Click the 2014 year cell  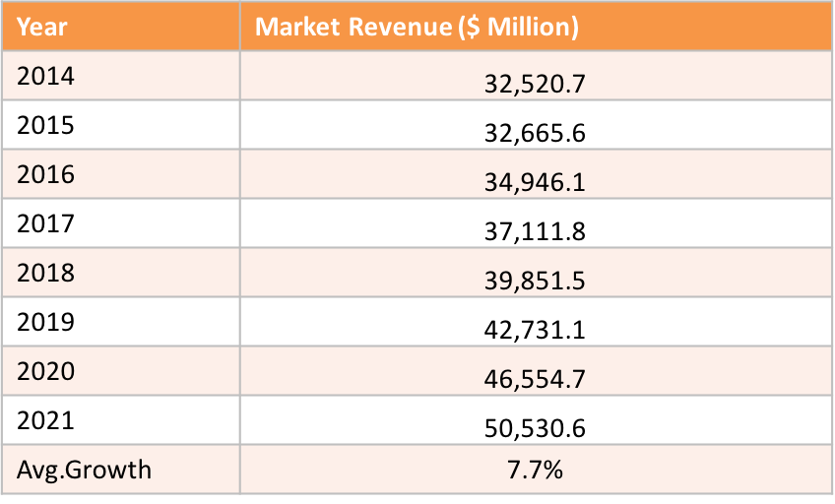coord(121,76)
